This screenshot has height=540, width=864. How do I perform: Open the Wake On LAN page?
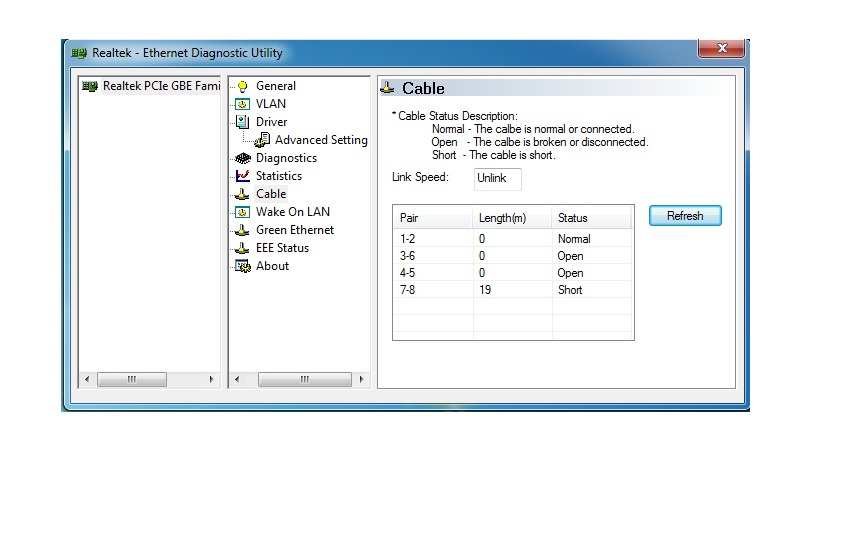point(293,212)
